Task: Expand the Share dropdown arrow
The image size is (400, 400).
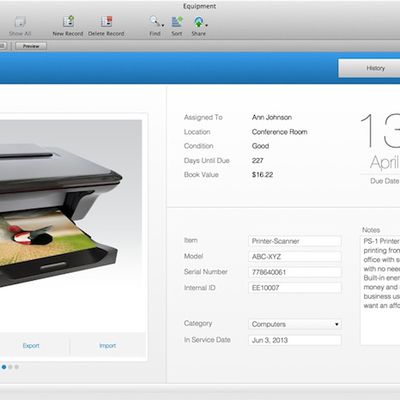Action: pyautogui.click(x=207, y=25)
